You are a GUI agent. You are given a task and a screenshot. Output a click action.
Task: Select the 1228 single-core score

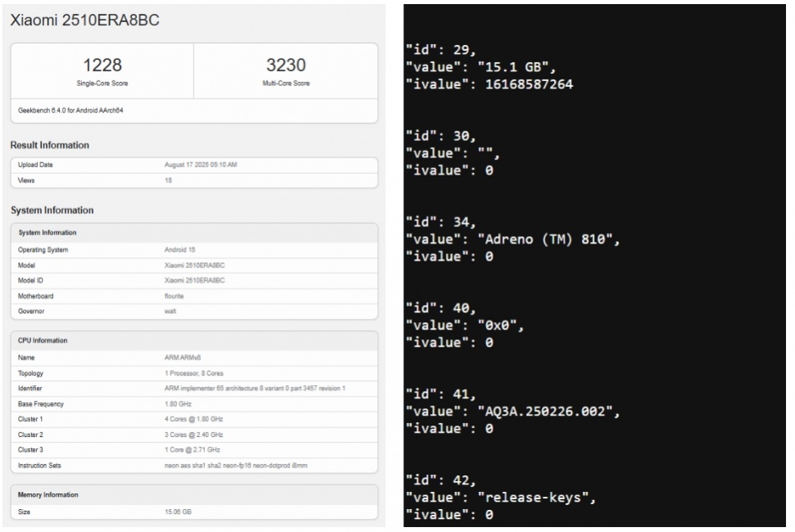coord(102,65)
